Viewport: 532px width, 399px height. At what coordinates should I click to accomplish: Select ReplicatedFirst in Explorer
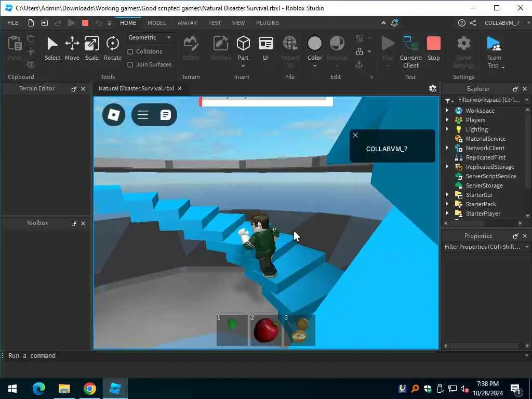coord(485,157)
